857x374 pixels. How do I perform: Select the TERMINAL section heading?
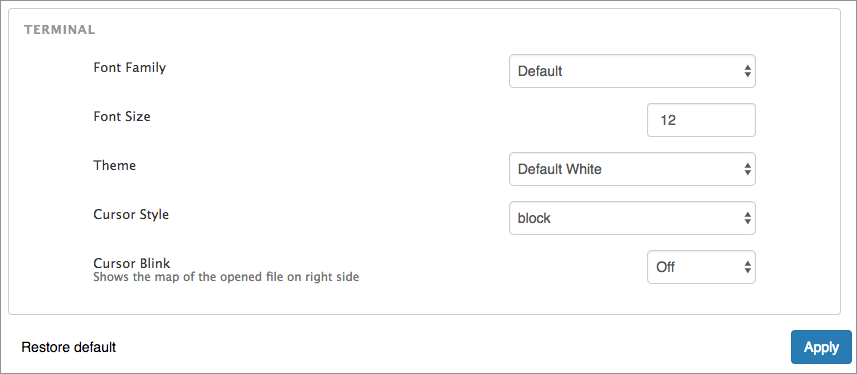60,30
